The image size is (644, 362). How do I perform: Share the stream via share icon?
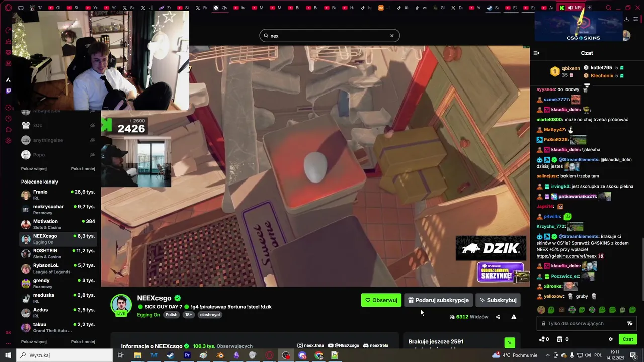coord(498,317)
